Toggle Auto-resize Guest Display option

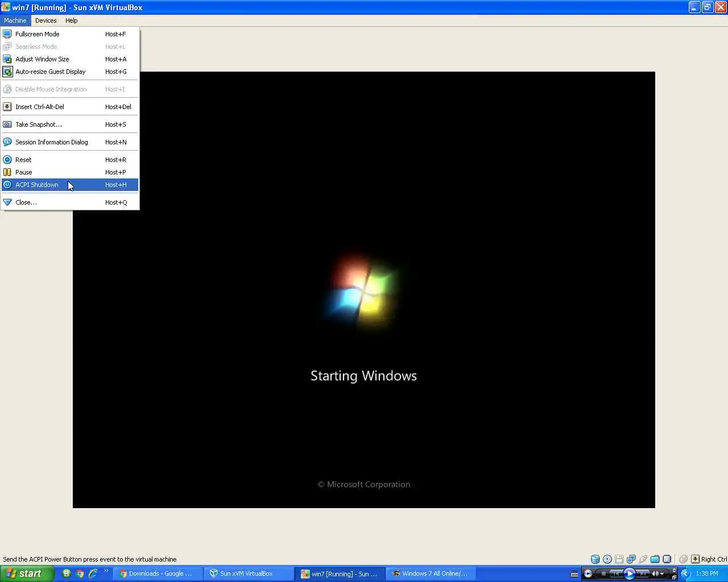[x=70, y=72]
